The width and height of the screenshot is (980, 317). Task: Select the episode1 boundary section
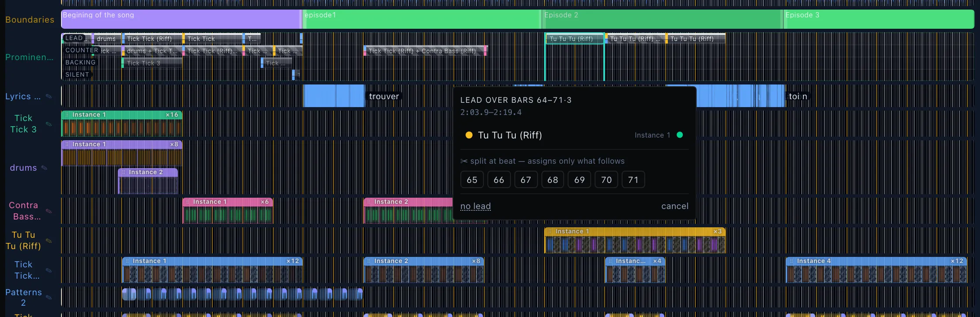(422, 19)
